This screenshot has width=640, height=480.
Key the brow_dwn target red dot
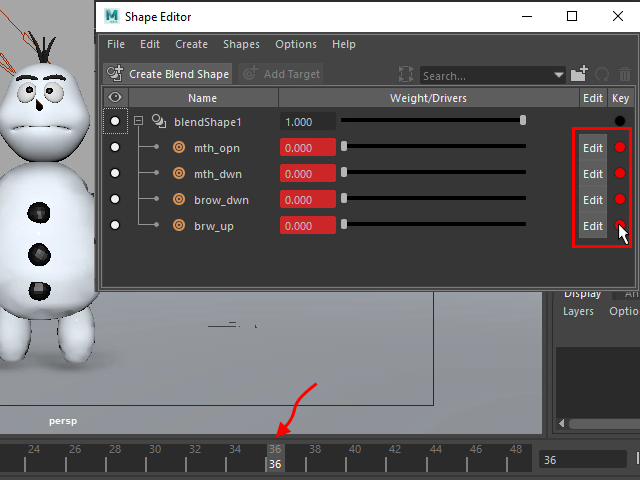[620, 200]
